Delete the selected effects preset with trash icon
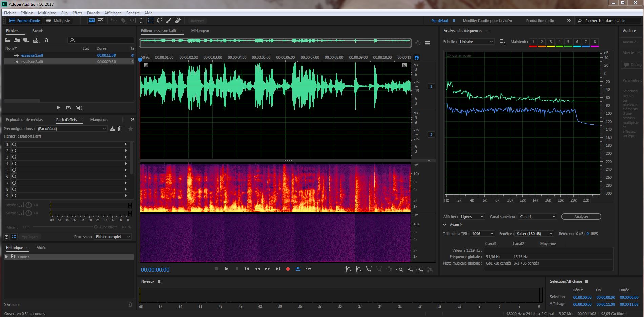 tap(120, 129)
